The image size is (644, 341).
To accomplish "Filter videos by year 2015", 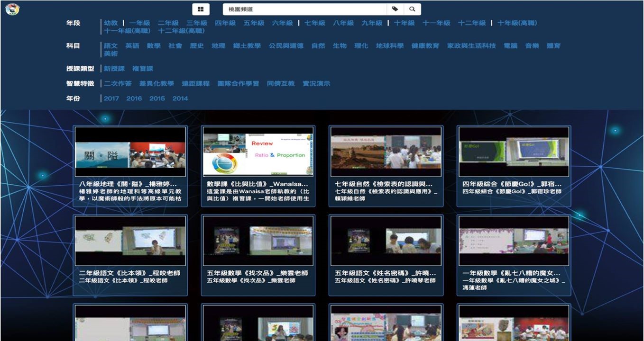I will (157, 99).
